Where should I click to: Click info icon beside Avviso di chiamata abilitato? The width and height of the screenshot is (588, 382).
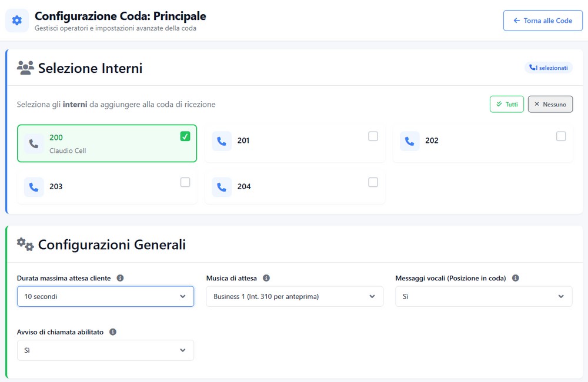[113, 332]
